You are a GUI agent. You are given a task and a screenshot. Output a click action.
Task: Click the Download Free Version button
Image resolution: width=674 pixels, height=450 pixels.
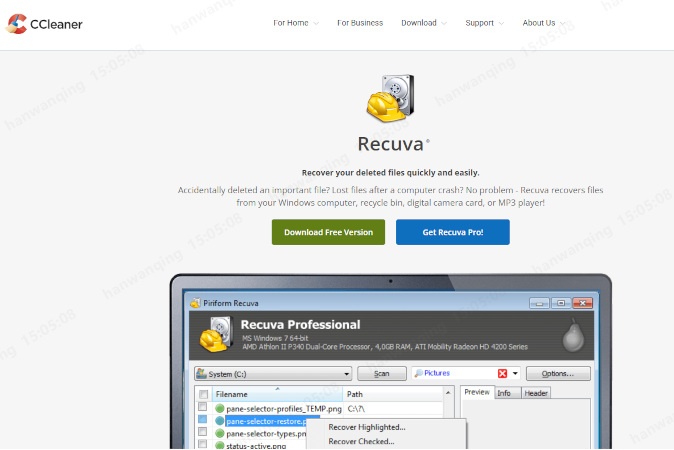(328, 232)
